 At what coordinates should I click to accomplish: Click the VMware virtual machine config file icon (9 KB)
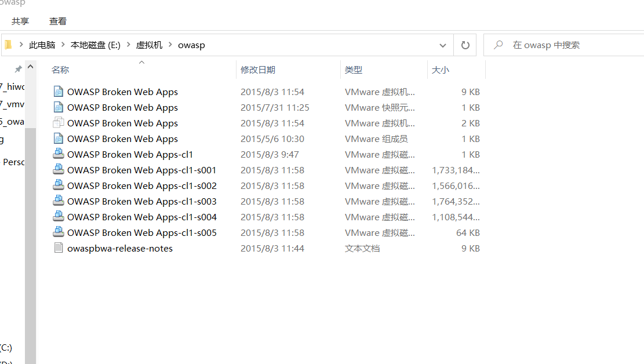59,91
